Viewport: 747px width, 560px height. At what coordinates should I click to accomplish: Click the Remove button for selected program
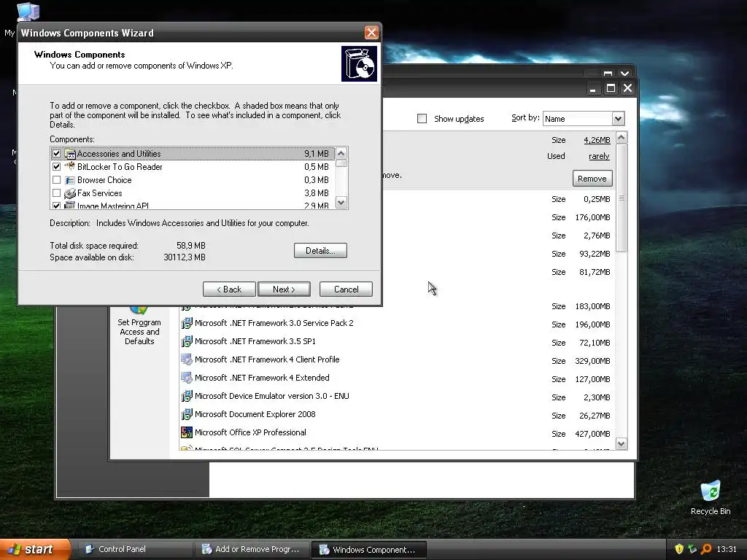592,179
